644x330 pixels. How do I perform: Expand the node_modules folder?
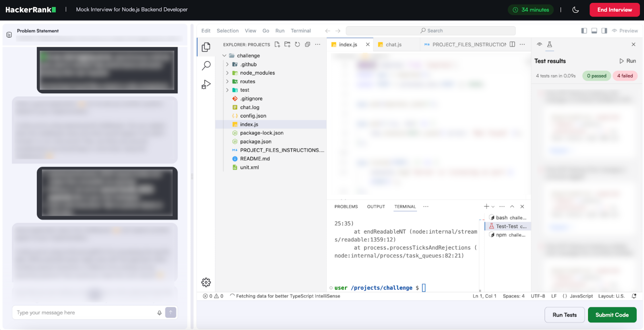click(227, 73)
